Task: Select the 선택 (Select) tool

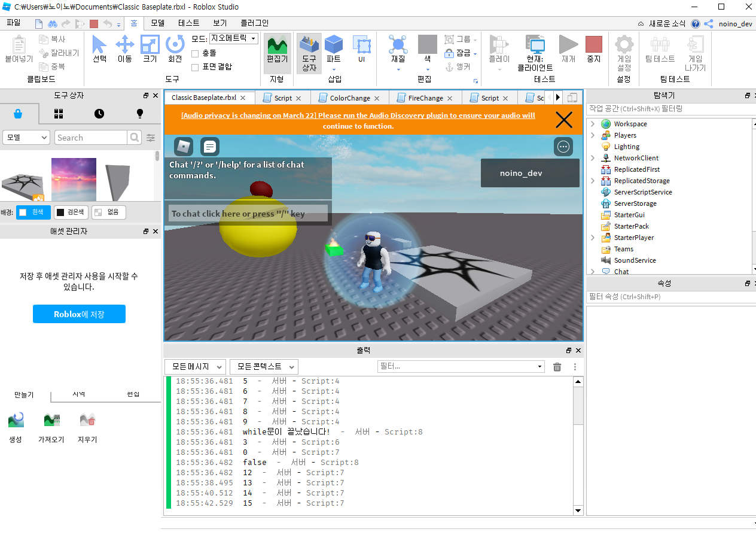Action: [99, 49]
